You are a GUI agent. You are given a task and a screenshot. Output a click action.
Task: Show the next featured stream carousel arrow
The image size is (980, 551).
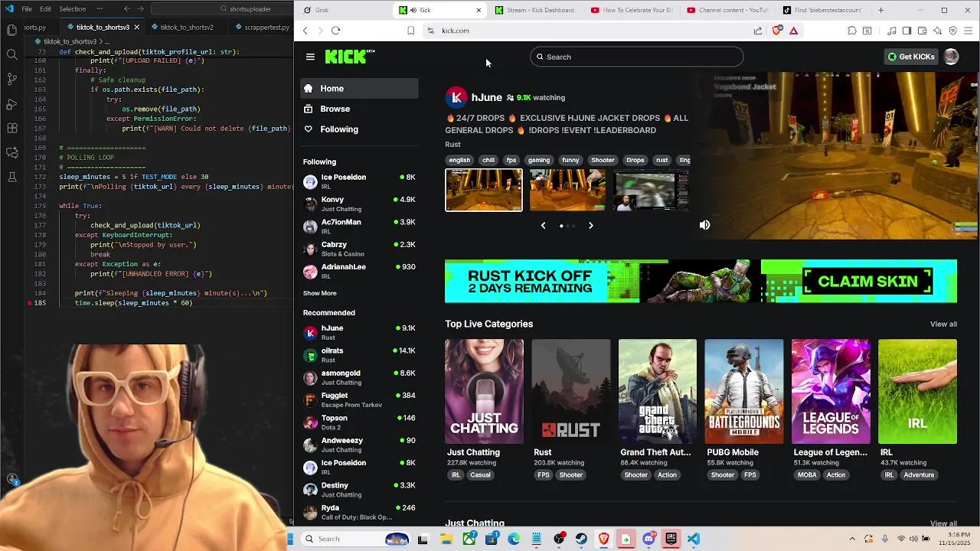(590, 226)
